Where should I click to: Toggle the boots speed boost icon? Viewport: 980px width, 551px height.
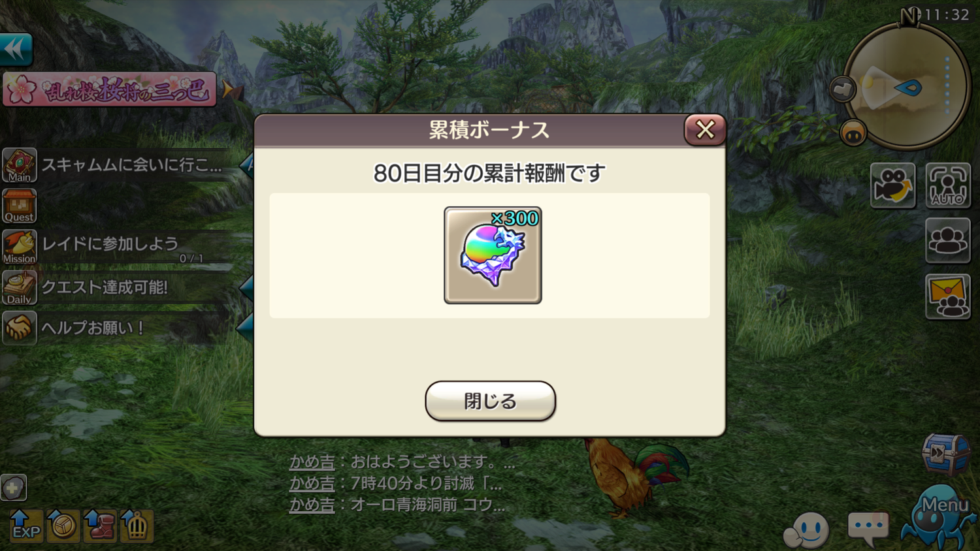[100, 526]
